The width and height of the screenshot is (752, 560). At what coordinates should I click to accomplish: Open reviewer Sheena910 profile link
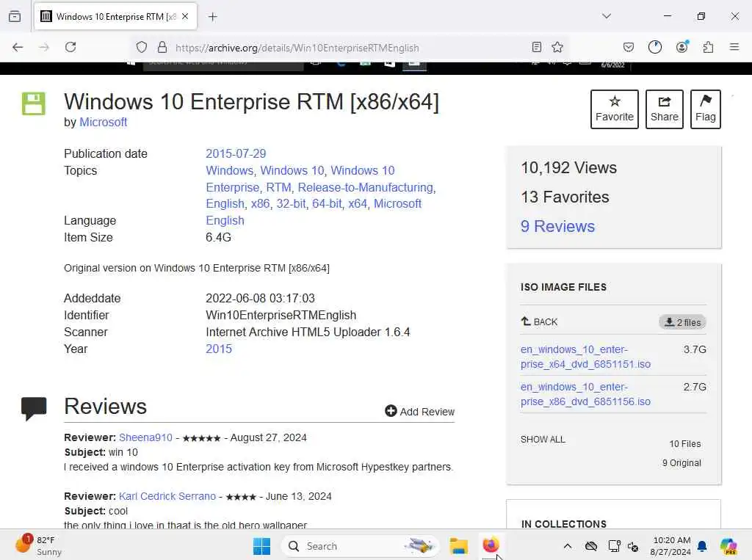(x=145, y=437)
